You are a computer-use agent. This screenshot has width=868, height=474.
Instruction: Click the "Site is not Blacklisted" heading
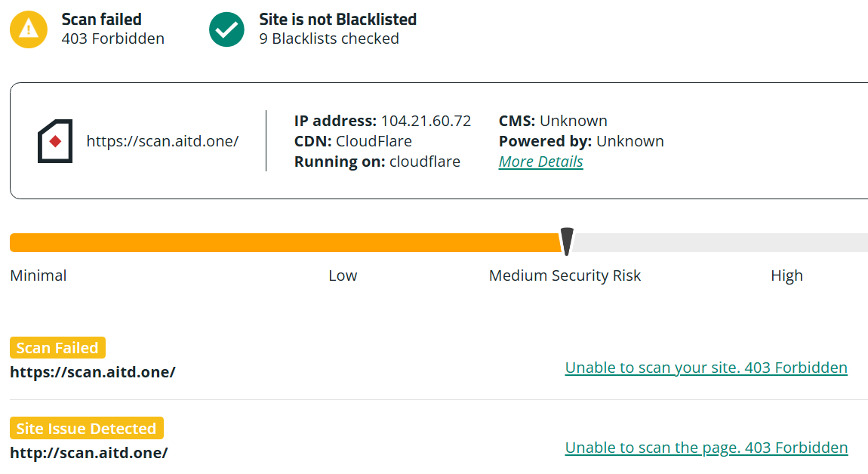pyautogui.click(x=337, y=20)
